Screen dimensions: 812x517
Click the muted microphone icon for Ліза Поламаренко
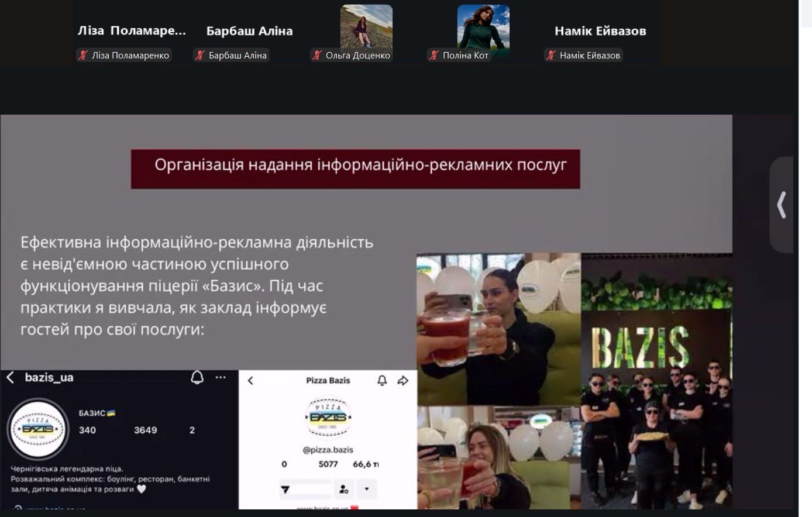coord(82,56)
